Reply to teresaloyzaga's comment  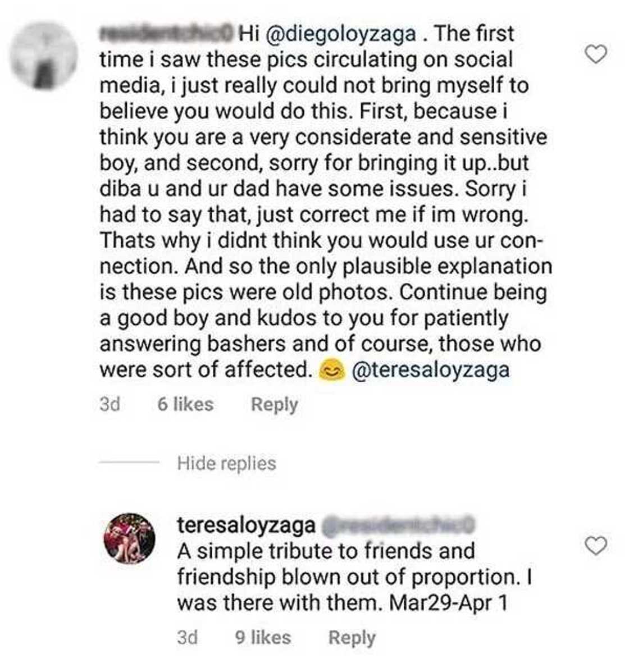point(352,637)
